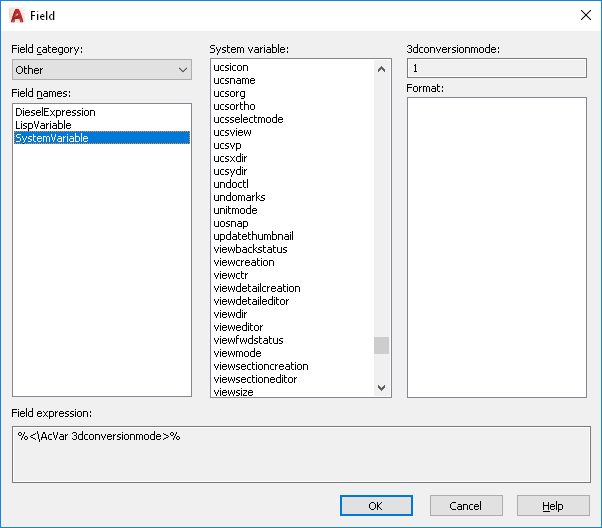This screenshot has height=528, width=602.
Task: Select SystemVariable field name
Action: coord(52,138)
